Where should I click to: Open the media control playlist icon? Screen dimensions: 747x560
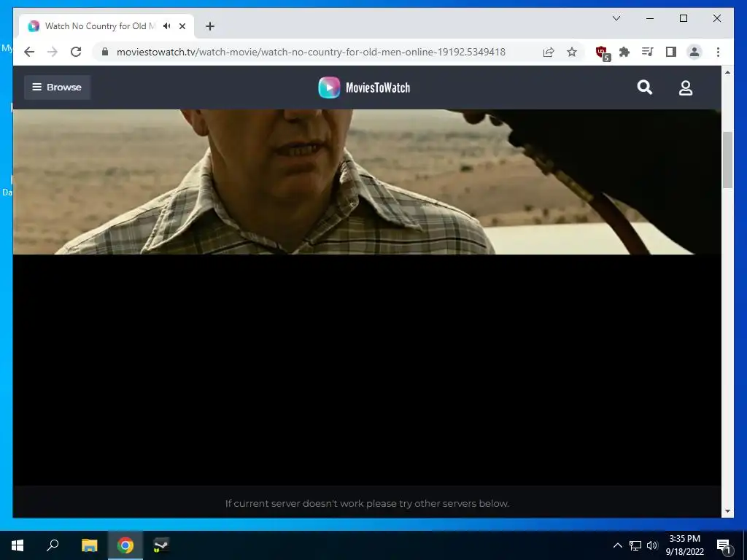(648, 52)
